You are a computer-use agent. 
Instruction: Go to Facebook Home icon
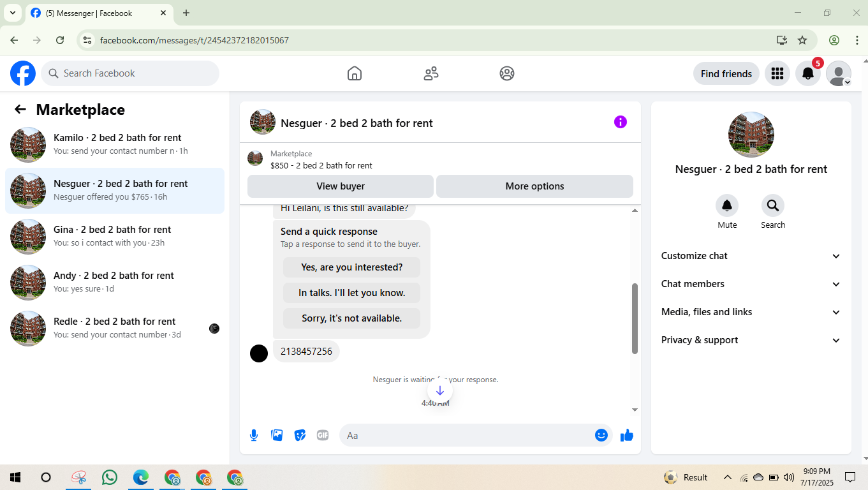[x=355, y=73]
